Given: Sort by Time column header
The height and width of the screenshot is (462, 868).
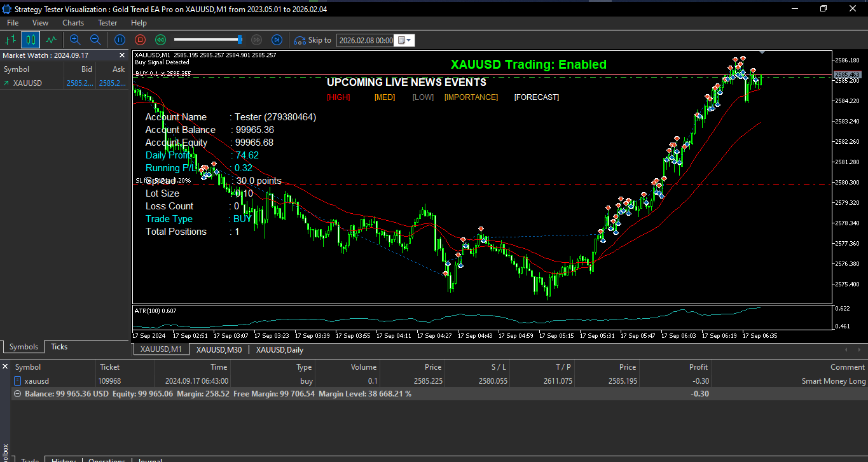Looking at the screenshot, I should point(219,367).
